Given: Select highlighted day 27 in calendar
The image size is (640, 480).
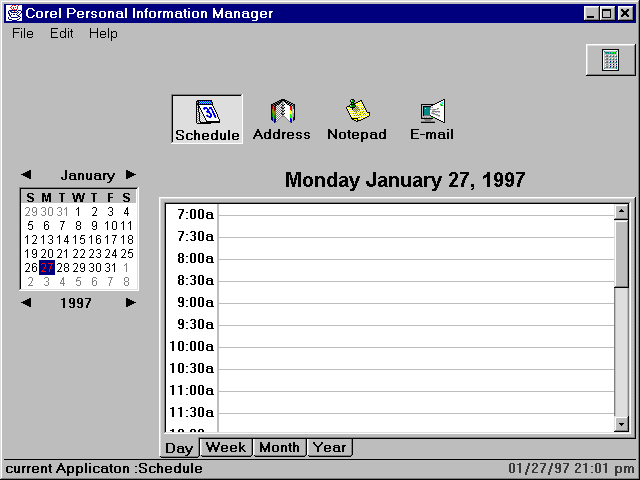Looking at the screenshot, I should (47, 268).
